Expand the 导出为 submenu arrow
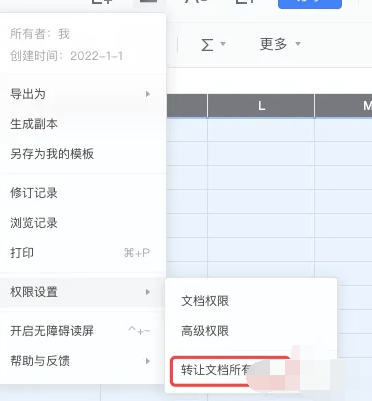Screen dimensions: 372x401 coord(148,94)
